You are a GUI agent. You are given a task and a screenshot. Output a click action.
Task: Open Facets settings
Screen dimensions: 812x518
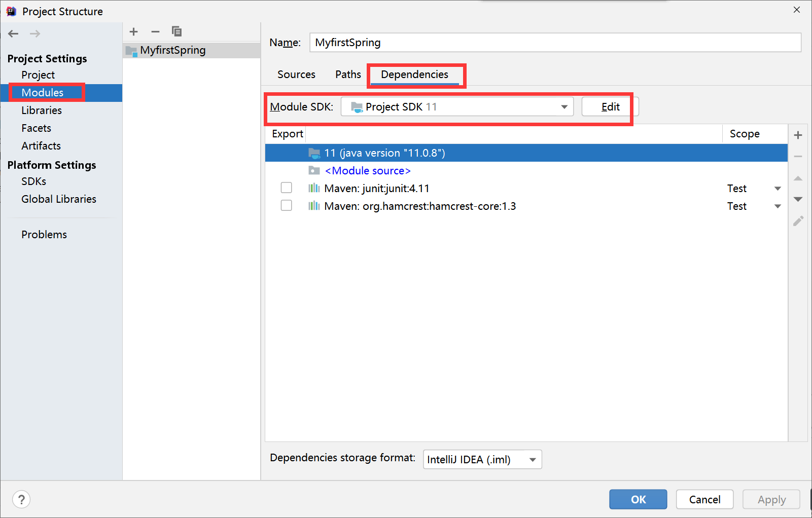(x=36, y=128)
